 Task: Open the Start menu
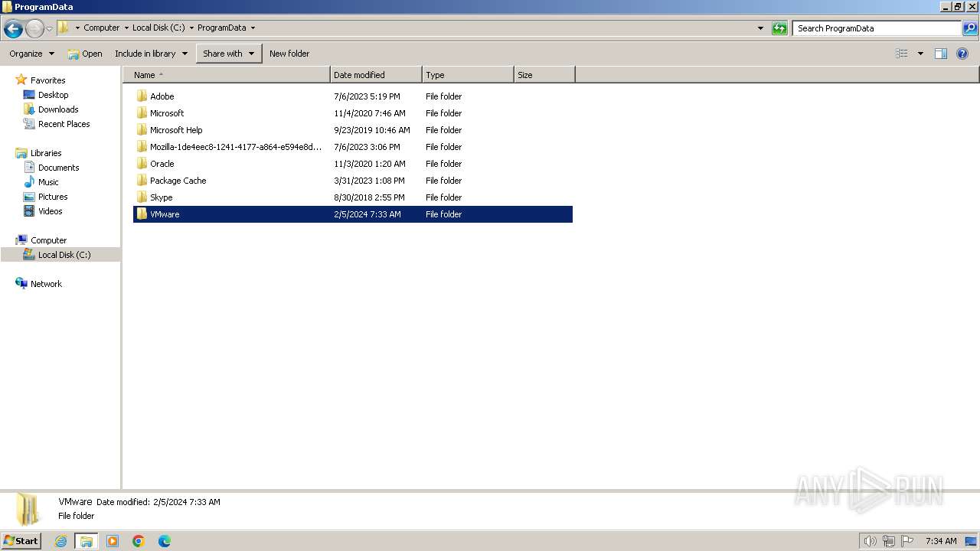click(21, 540)
